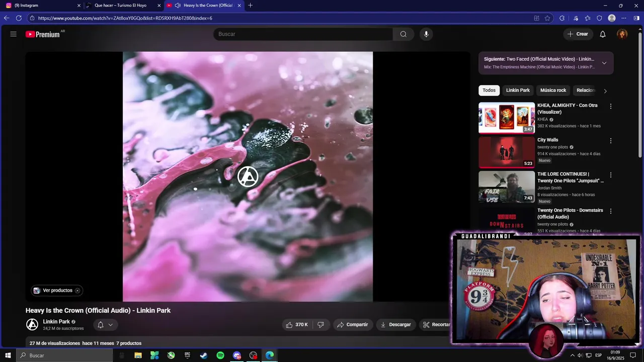Open the favorites list icon in toolbar
Image resolution: width=644 pixels, height=362 pixels.
588,18
